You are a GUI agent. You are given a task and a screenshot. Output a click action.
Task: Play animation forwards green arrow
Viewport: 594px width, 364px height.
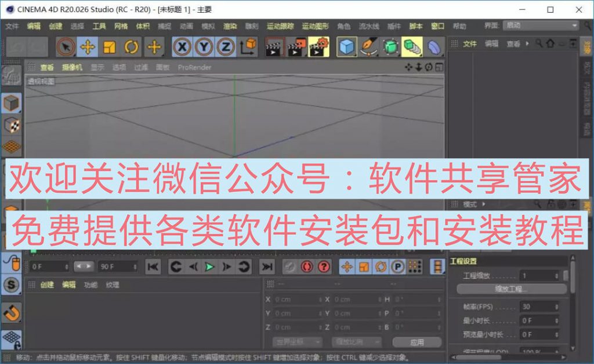(x=209, y=267)
